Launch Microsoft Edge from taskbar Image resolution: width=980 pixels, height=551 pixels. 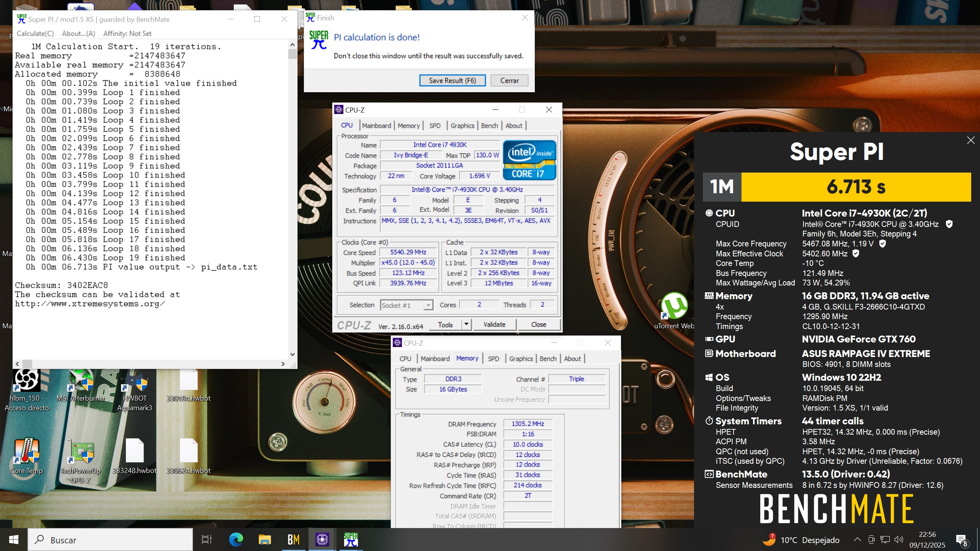pos(236,540)
